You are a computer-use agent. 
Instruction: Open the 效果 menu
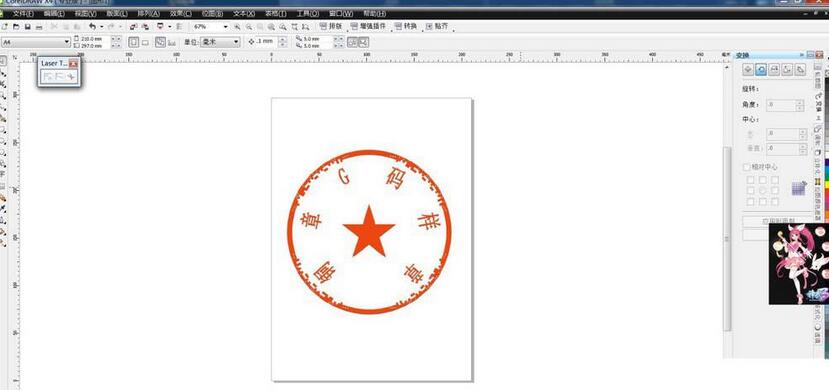point(181,13)
